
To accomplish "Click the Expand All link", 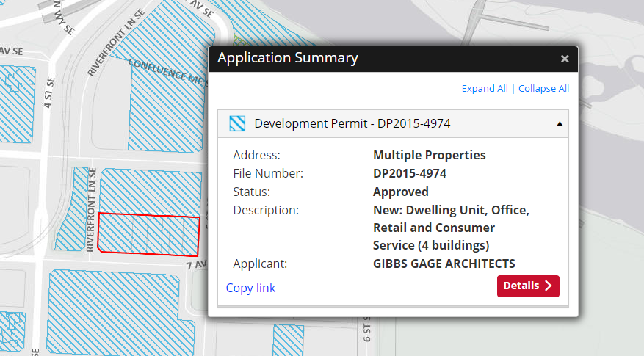I will pyautogui.click(x=485, y=88).
